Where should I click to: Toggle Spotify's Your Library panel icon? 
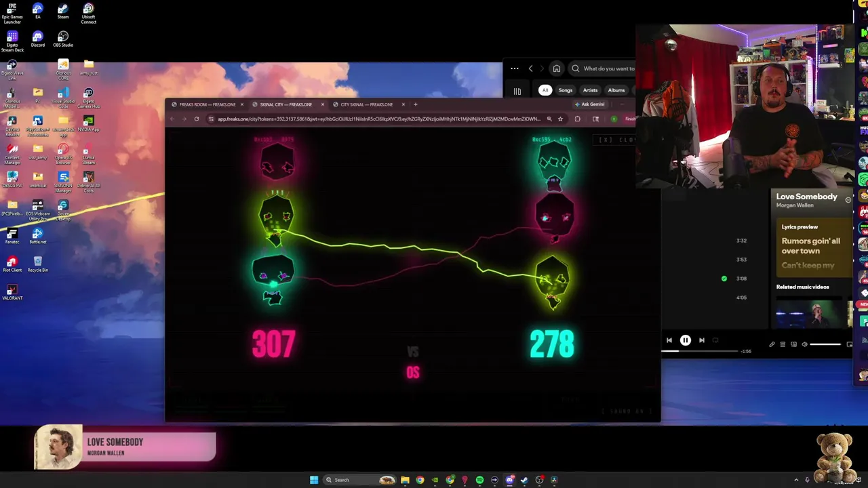pos(517,91)
